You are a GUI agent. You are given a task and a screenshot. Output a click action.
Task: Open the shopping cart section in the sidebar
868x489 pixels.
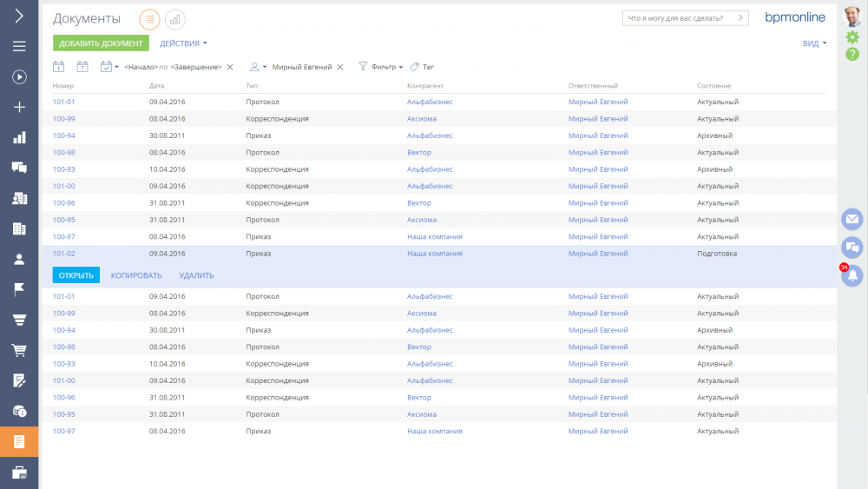[19, 350]
